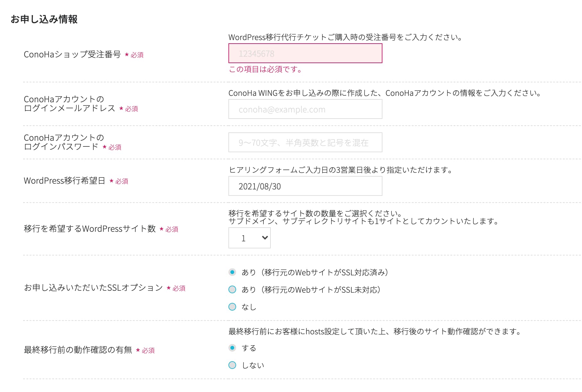
Task: Choose する for pre-migration operation check
Action: [x=232, y=348]
